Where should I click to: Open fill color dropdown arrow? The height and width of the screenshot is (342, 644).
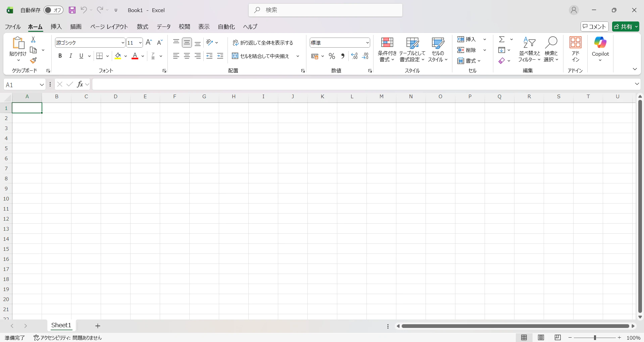pyautogui.click(x=126, y=56)
